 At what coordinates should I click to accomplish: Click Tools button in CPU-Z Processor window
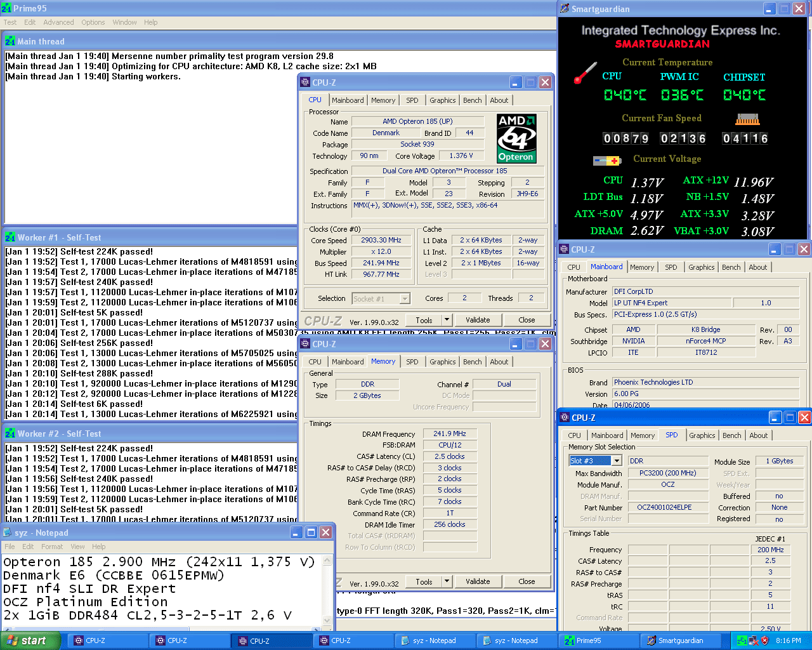pos(424,320)
